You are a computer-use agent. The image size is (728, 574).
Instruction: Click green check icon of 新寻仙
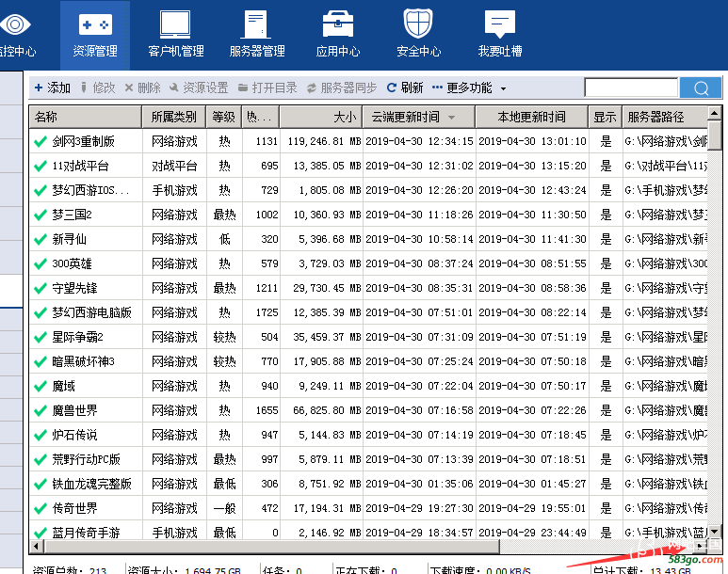pos(40,239)
